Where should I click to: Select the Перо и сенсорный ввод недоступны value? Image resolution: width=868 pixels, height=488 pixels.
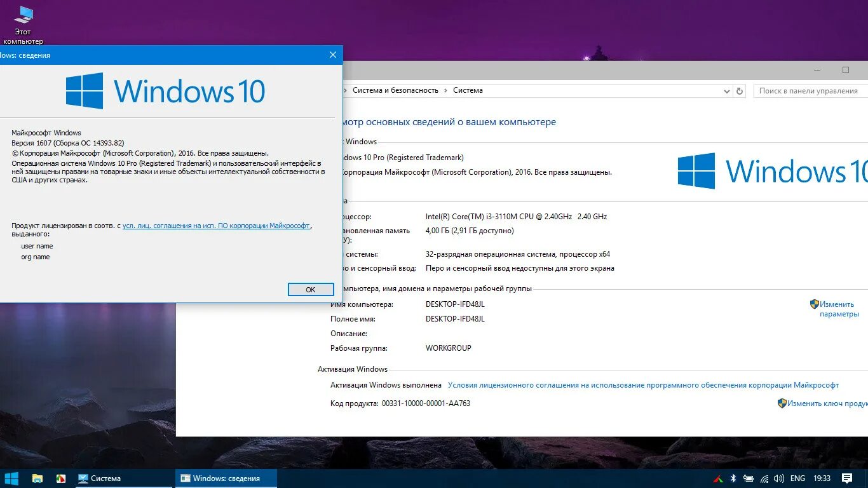click(x=520, y=268)
